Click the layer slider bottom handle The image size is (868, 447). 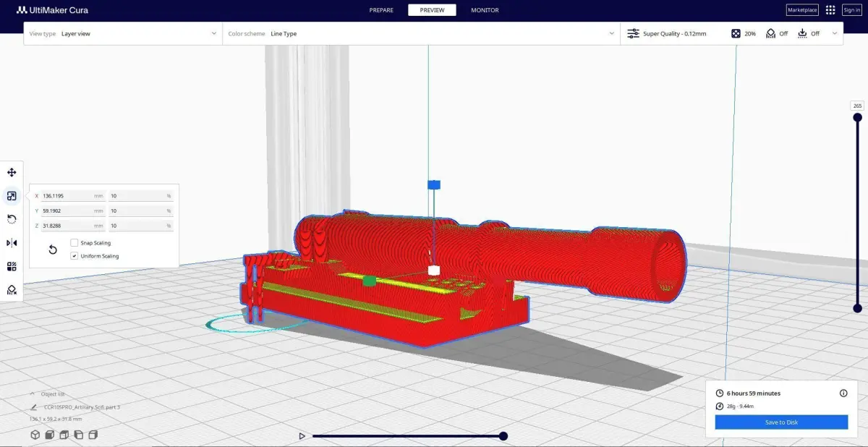pyautogui.click(x=858, y=308)
